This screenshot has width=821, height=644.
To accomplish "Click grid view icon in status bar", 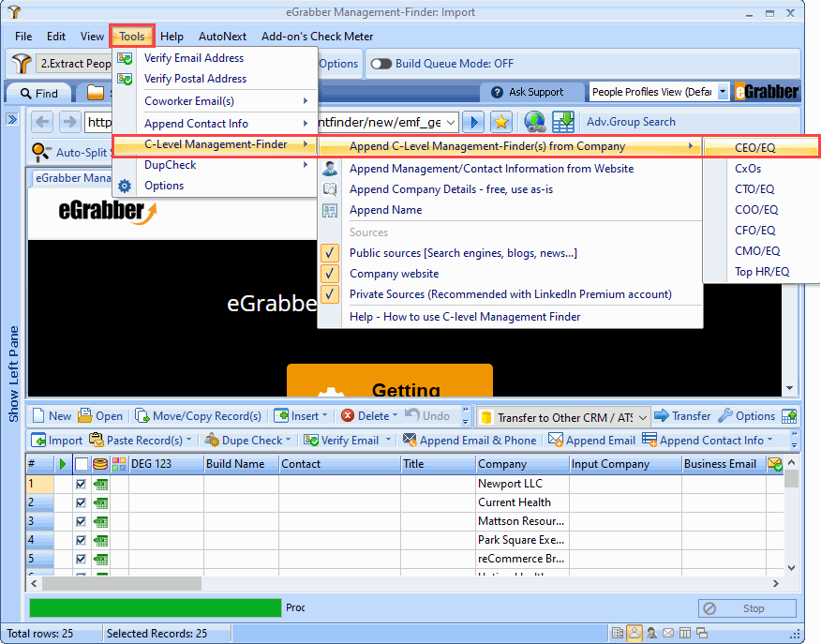I will [x=618, y=633].
